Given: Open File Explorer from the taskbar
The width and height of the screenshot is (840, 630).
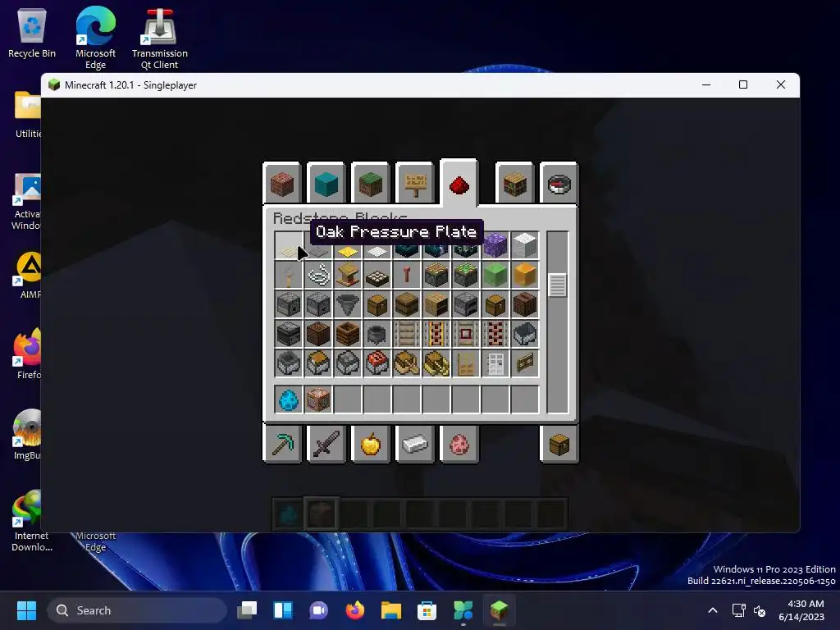Looking at the screenshot, I should point(391,610).
